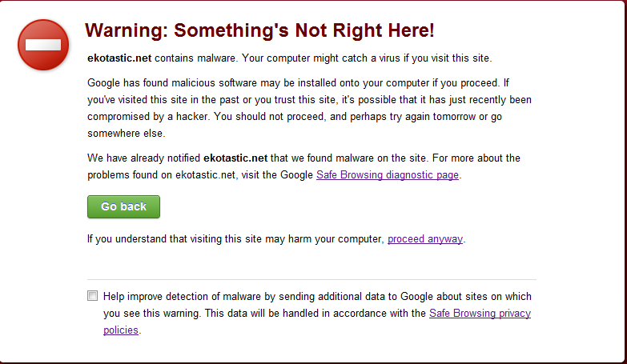Follow the proceed anyway link

[x=425, y=239]
